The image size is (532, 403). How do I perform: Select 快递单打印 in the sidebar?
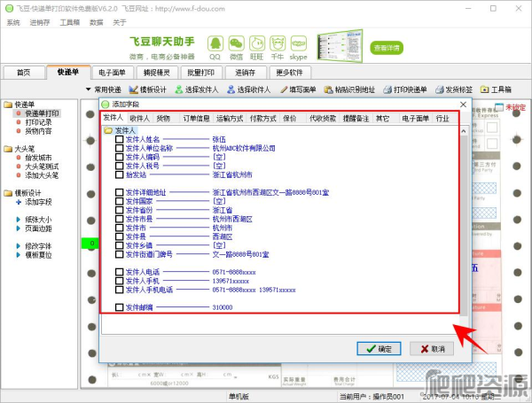42,113
